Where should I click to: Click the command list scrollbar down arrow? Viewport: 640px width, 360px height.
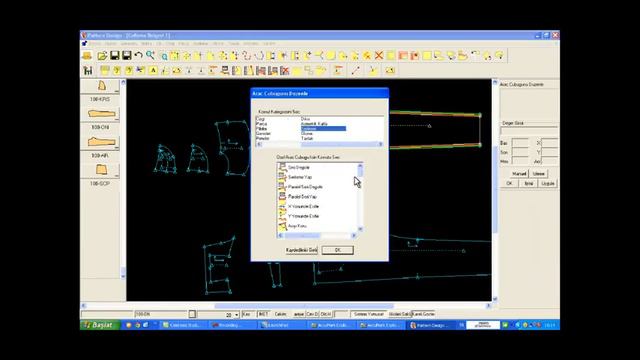360,229
